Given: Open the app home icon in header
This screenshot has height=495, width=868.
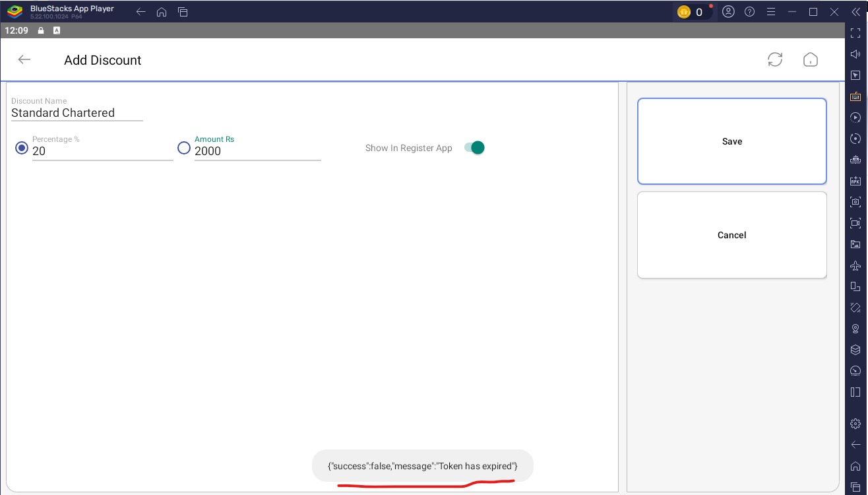Looking at the screenshot, I should coord(811,59).
